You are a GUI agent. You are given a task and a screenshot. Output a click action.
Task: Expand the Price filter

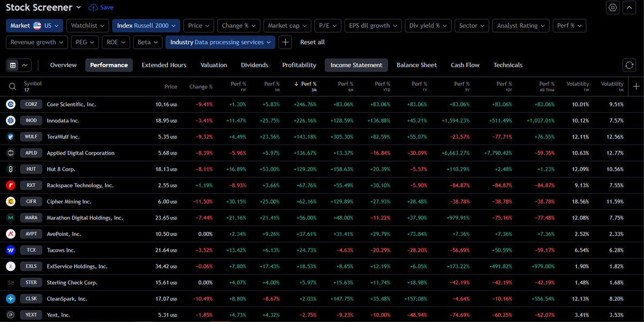coord(199,25)
